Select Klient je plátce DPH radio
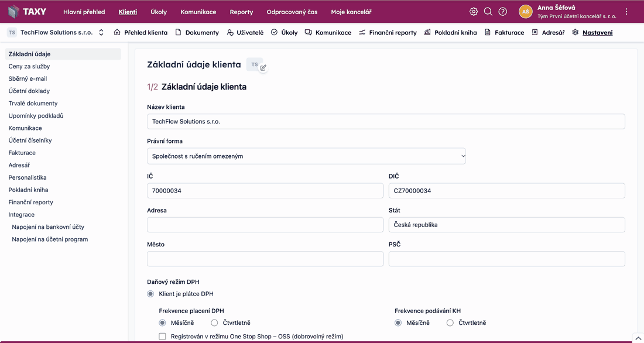The height and width of the screenshot is (343, 644). point(150,294)
